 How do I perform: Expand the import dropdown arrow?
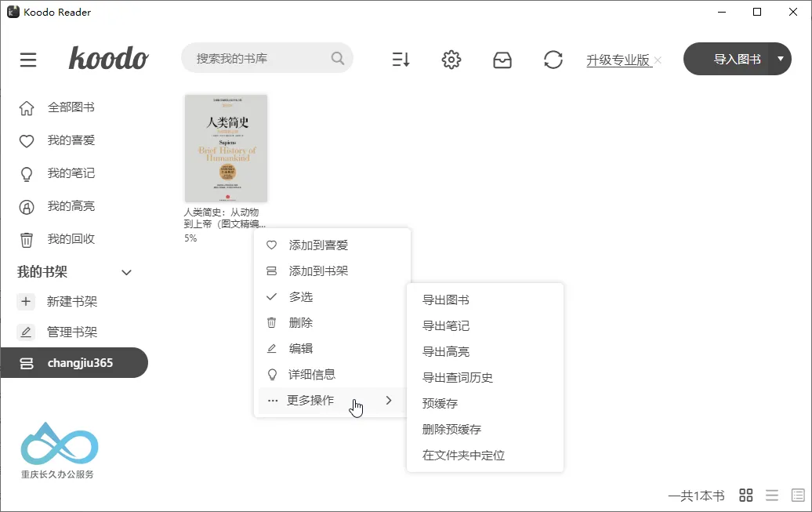(x=781, y=59)
